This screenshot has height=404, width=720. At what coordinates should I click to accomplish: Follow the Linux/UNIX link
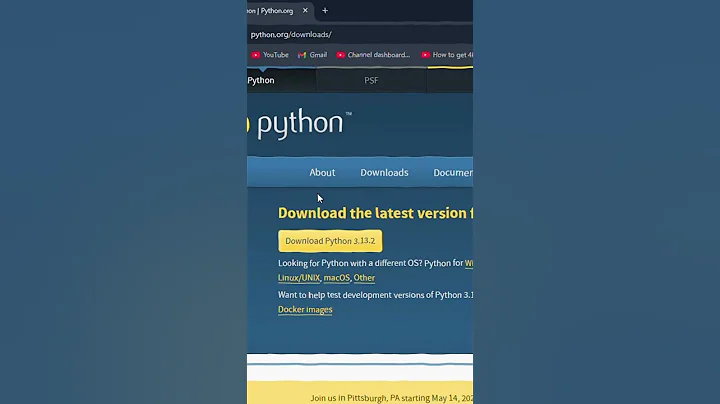click(x=299, y=278)
